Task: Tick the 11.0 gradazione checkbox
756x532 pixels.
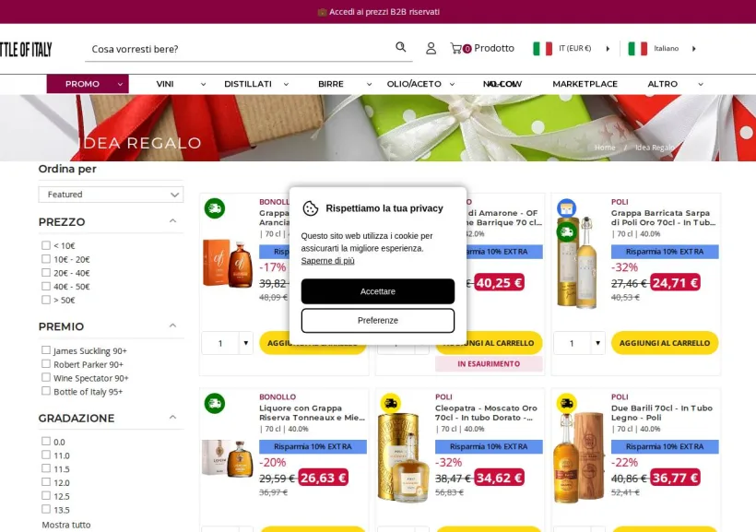Action: point(46,455)
